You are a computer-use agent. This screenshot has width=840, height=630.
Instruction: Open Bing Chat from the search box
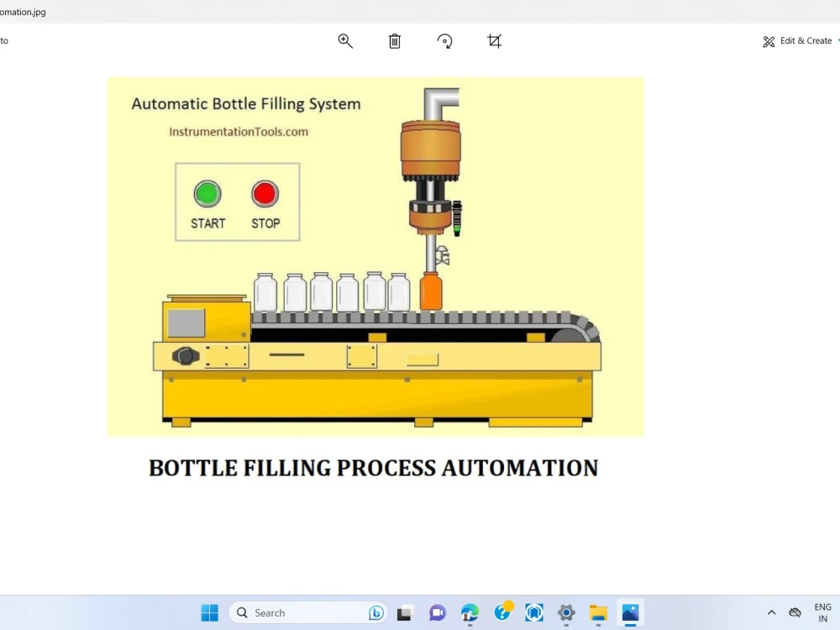point(376,612)
